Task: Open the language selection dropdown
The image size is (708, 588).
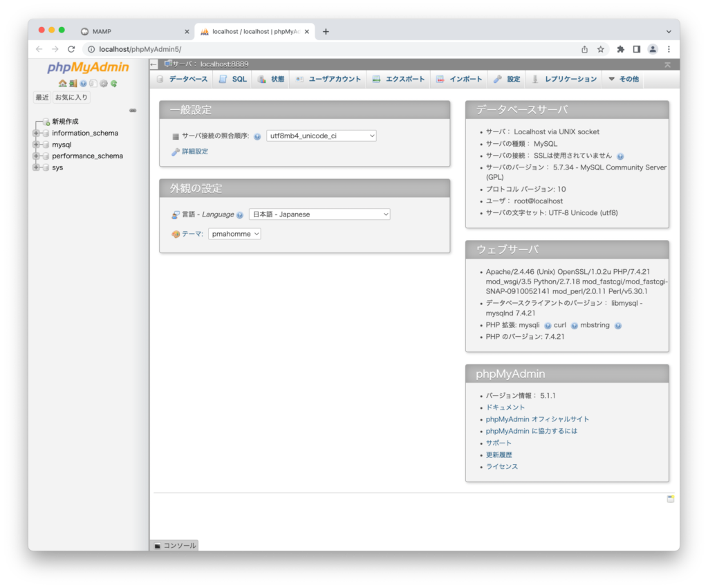Action: [x=319, y=214]
